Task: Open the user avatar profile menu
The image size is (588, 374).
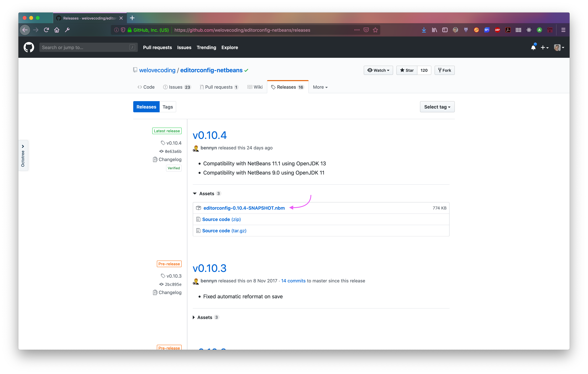Action: click(559, 47)
